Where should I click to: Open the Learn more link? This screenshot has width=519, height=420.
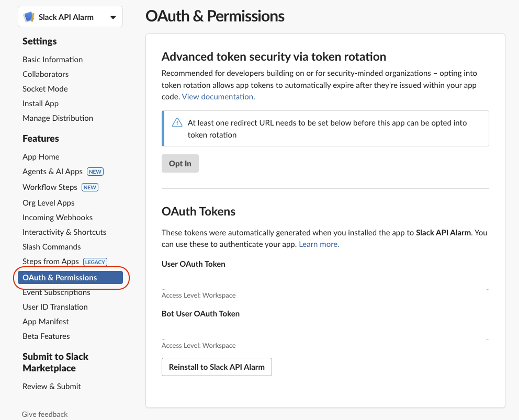click(x=319, y=244)
